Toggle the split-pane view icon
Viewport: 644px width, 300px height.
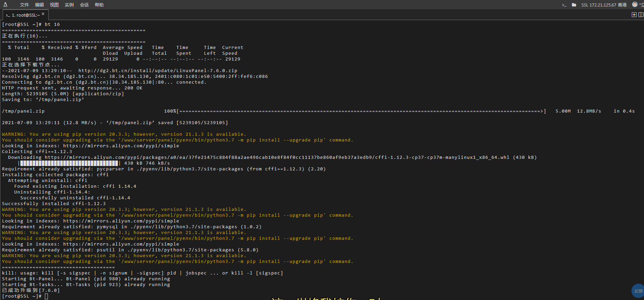(641, 15)
